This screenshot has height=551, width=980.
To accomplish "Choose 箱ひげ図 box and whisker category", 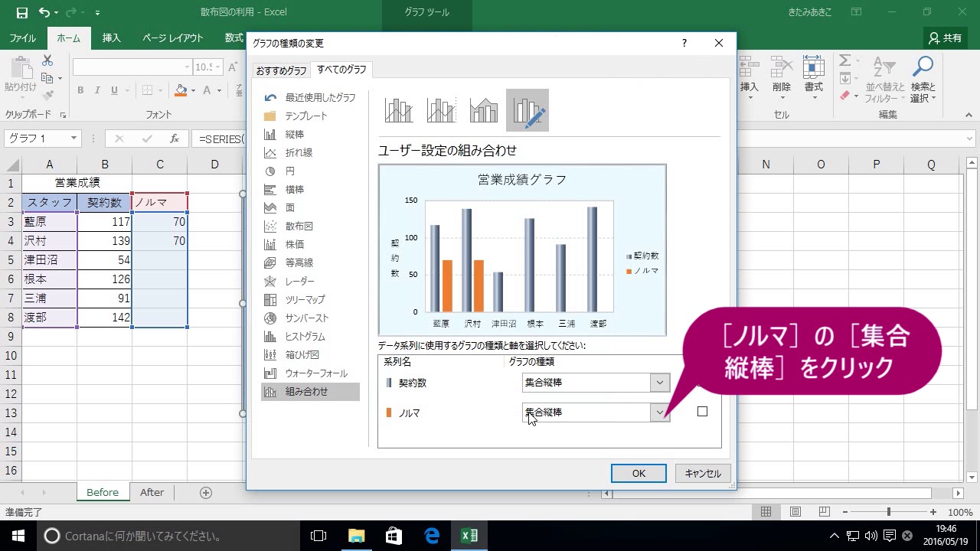I will pyautogui.click(x=310, y=355).
